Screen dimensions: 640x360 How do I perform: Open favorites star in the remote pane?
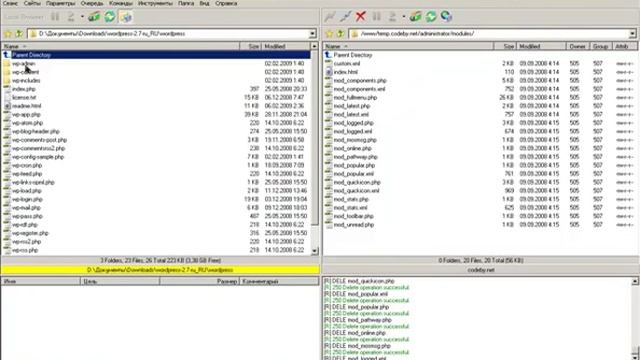(x=329, y=34)
